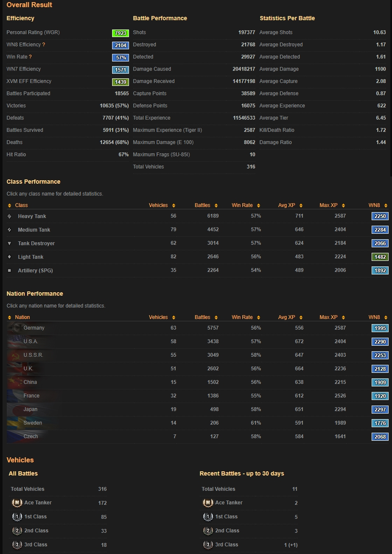Open the U.K. nation detailed statistics
Image resolution: width=392 pixels, height=554 pixels.
(28, 369)
